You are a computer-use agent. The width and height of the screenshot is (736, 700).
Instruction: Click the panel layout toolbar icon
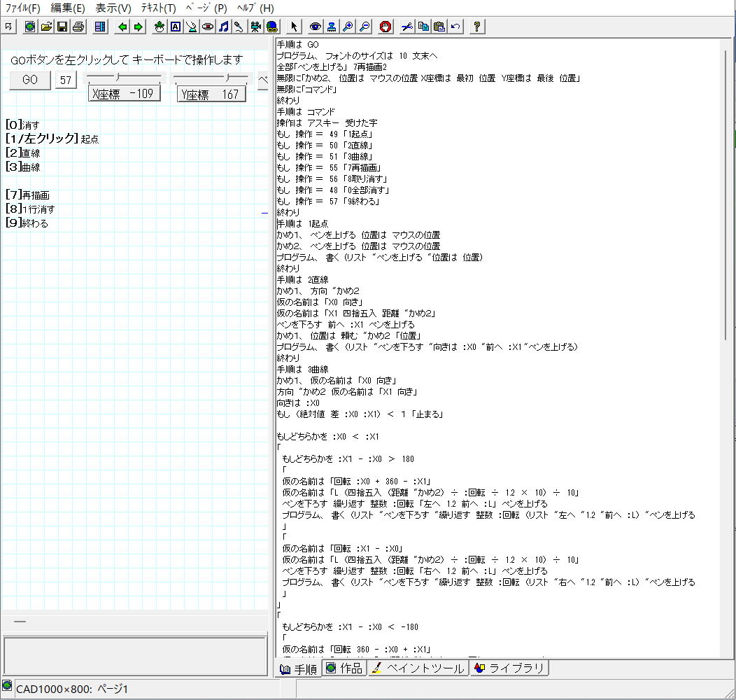pos(100,27)
